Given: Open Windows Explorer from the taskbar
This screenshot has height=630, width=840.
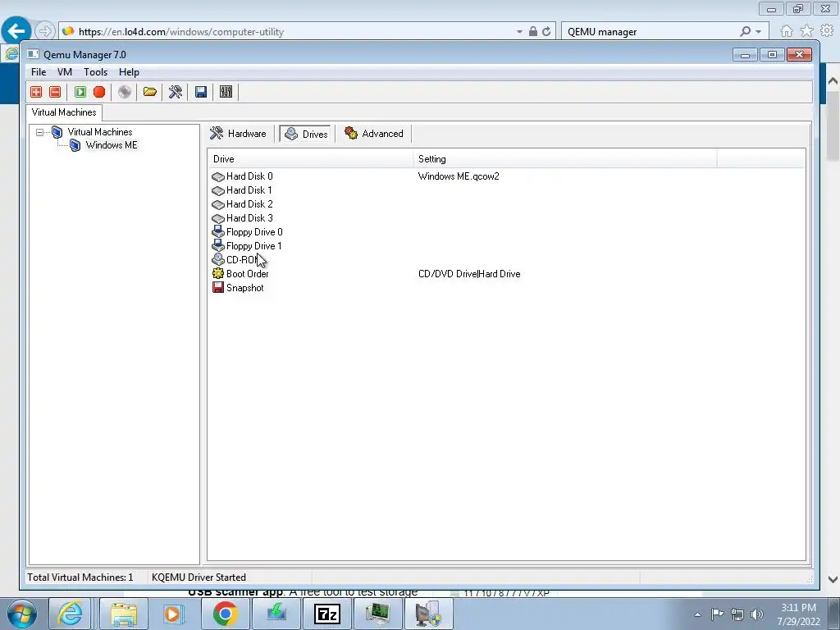Looking at the screenshot, I should coord(124,614).
